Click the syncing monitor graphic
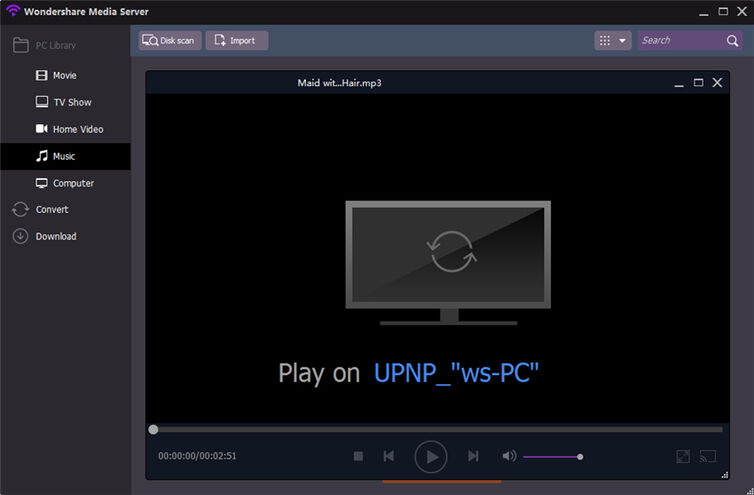The image size is (754, 495). [448, 263]
